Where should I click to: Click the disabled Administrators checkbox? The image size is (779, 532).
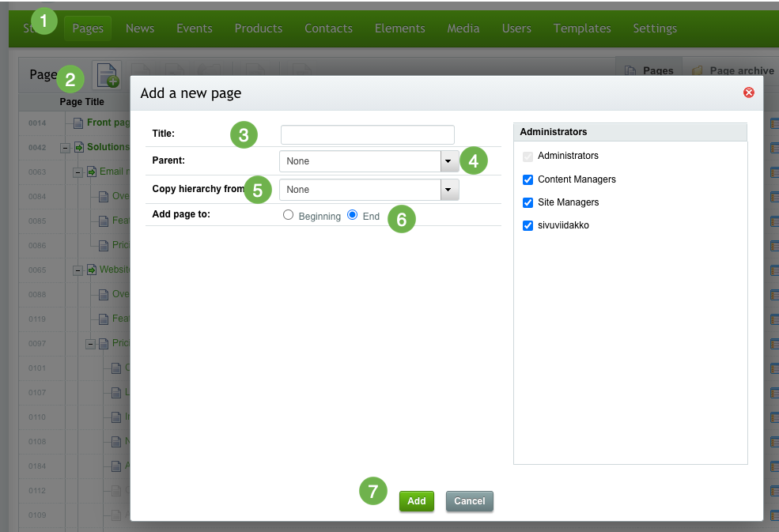click(528, 157)
